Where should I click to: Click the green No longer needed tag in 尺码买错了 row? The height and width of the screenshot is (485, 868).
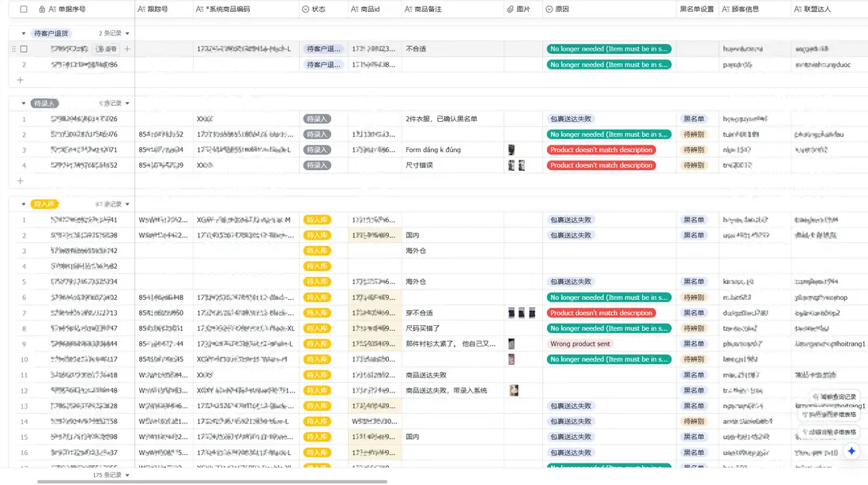(609, 328)
